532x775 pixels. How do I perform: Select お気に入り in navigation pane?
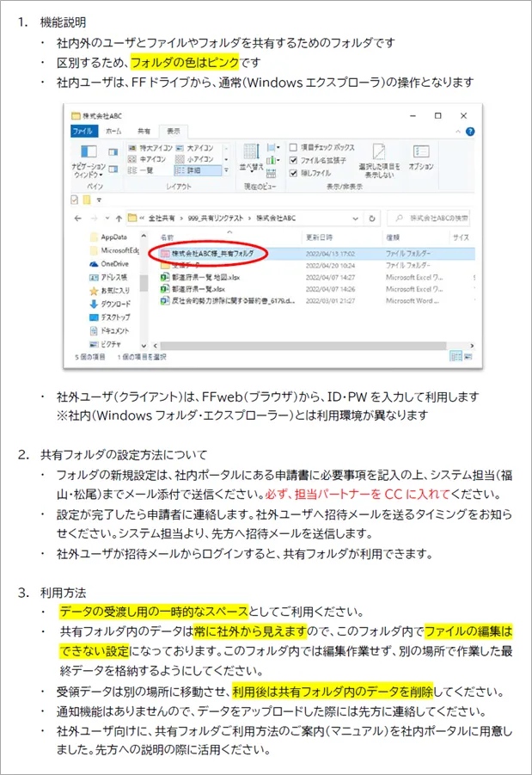[x=109, y=291]
